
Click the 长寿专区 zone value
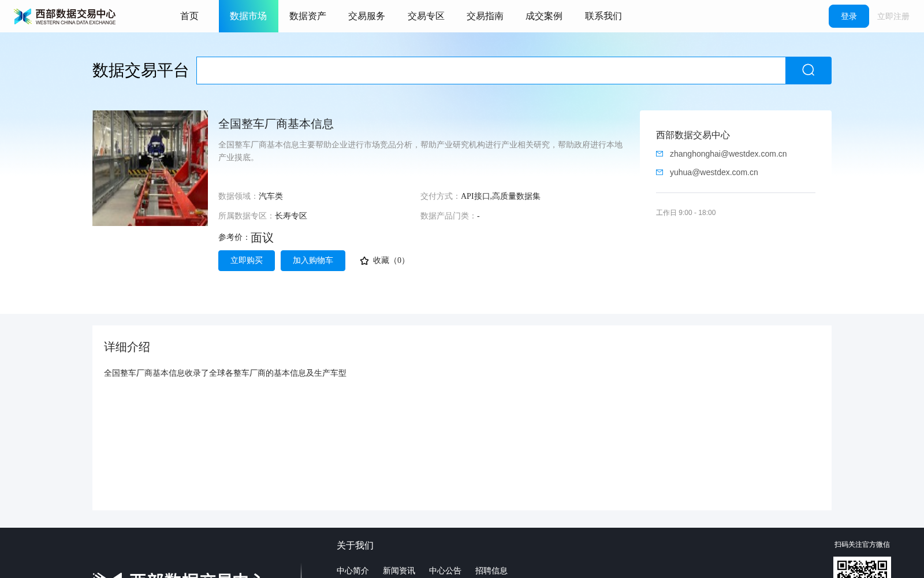point(291,216)
